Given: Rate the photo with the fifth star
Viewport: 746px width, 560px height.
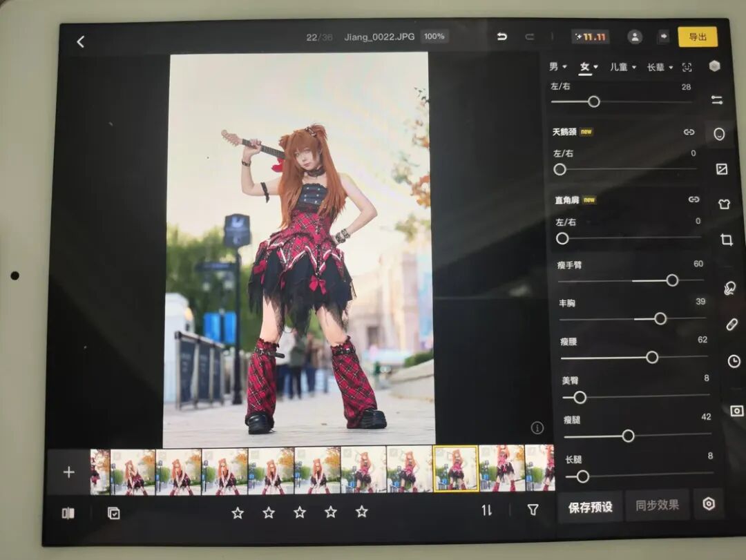Looking at the screenshot, I should pos(361,512).
